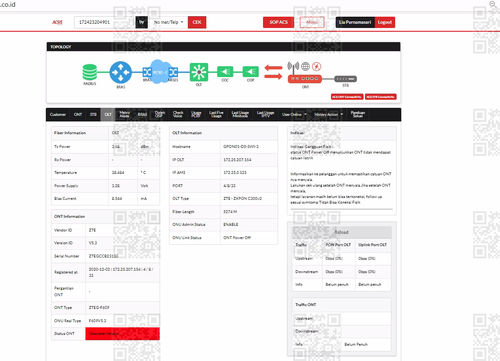Click the red power status icon above ONT
This screenshot has height=361, width=500.
[x=317, y=66]
